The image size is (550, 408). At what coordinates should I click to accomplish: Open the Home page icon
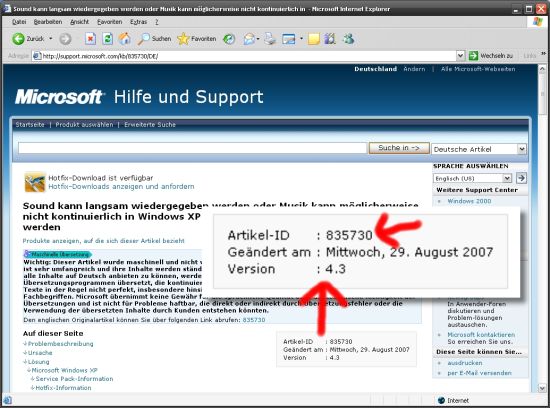point(125,39)
